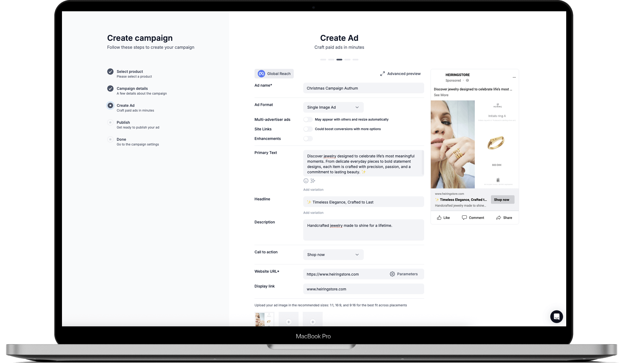Enable the Multi-advertiser ads toggle
This screenshot has height=364, width=623.
[x=308, y=119]
